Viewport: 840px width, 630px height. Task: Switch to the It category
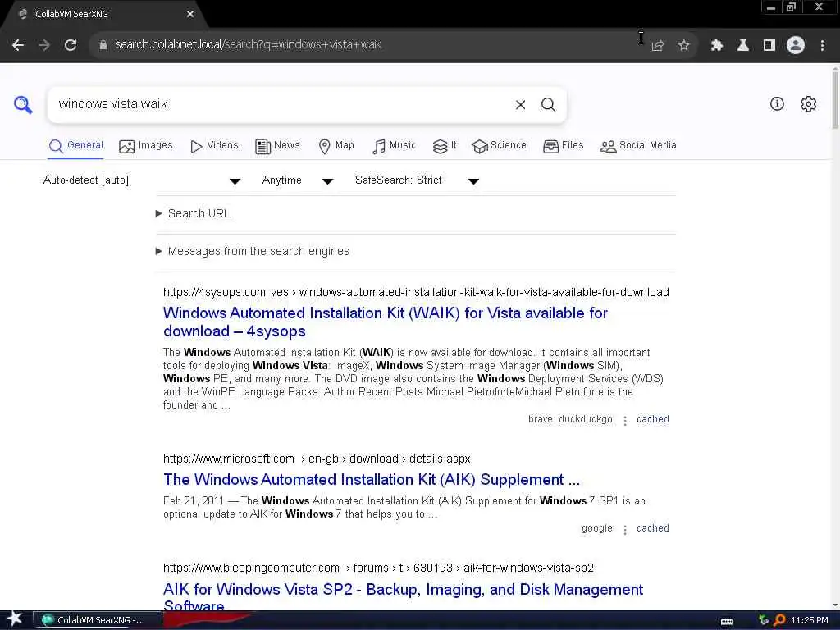pos(445,146)
